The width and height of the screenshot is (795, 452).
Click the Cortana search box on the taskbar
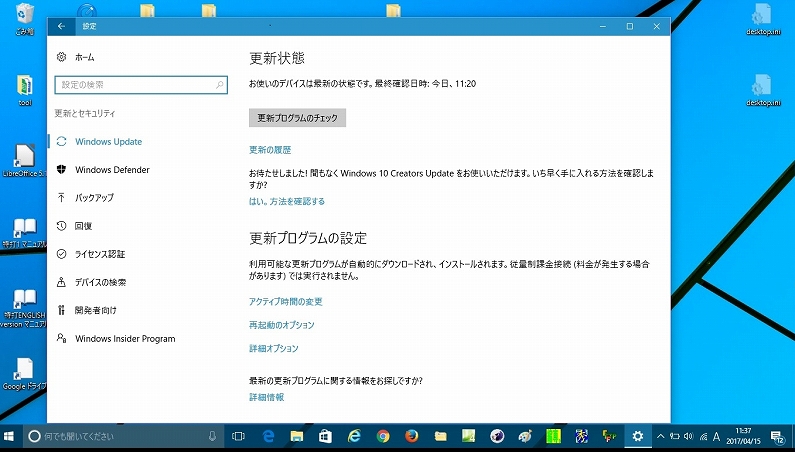122,436
